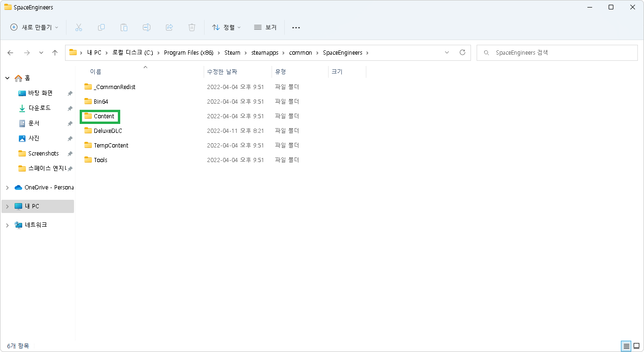Viewport: 644px width, 352px height.
Task: Open recent locations dropdown arrow
Action: tap(41, 53)
